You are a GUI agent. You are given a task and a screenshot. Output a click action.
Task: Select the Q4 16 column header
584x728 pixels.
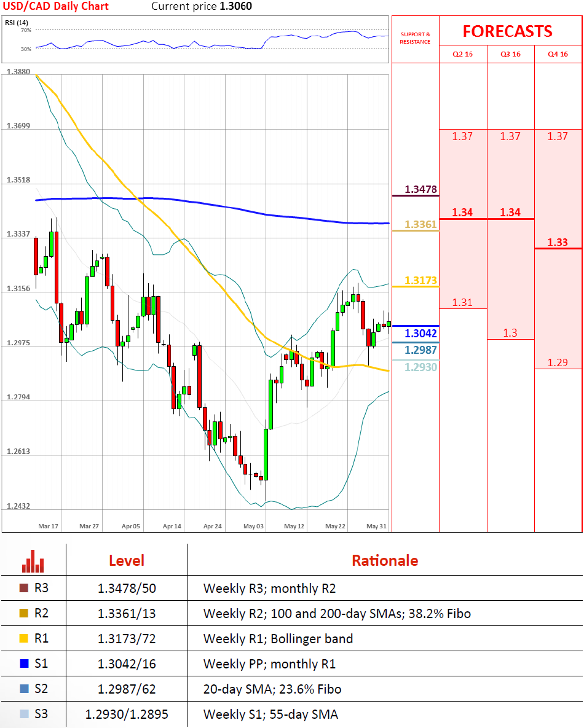click(x=558, y=54)
